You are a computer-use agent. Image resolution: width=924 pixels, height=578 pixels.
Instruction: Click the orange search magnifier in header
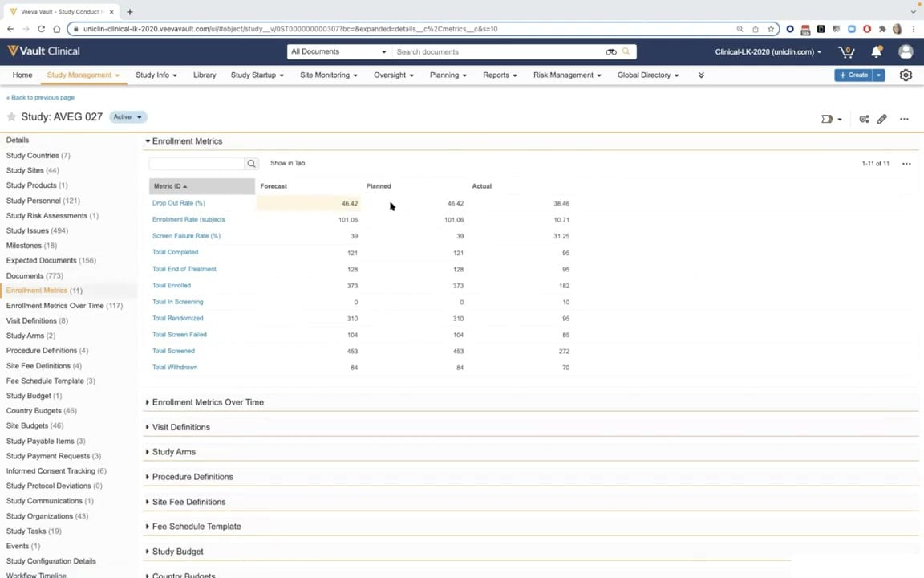(x=626, y=51)
